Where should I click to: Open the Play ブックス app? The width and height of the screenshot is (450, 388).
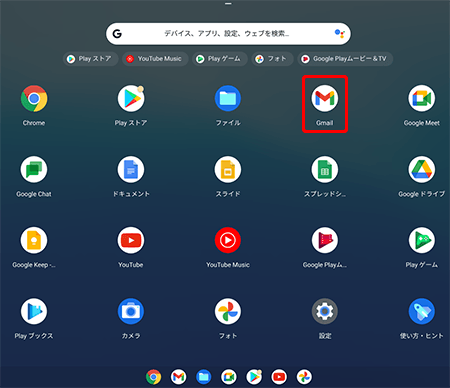click(x=34, y=311)
